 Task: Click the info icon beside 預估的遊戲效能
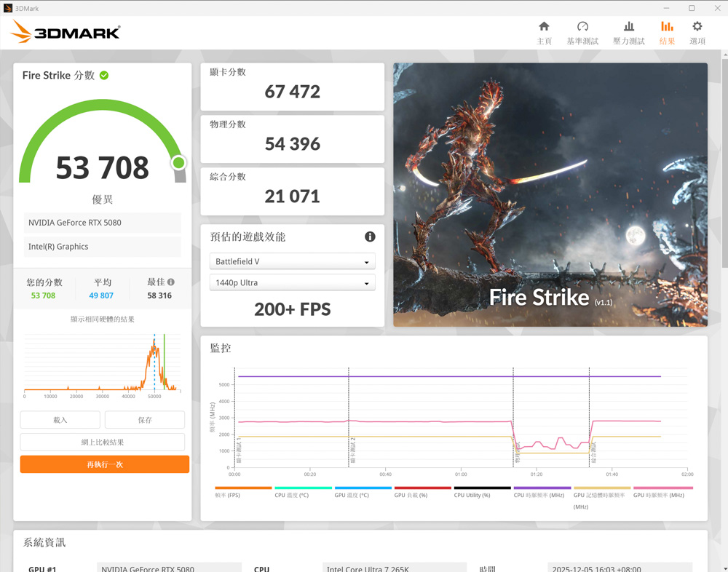coord(370,237)
